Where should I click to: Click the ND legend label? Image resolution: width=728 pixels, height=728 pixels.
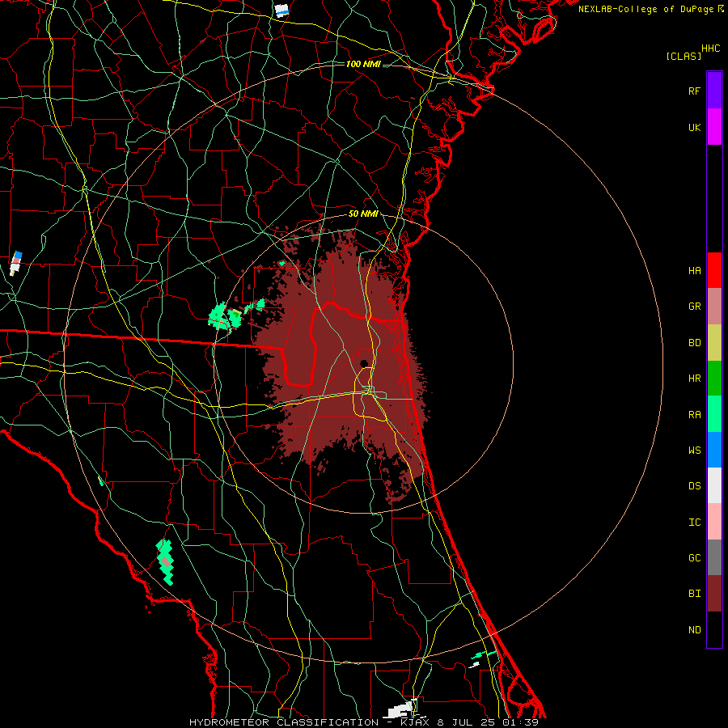(x=694, y=630)
